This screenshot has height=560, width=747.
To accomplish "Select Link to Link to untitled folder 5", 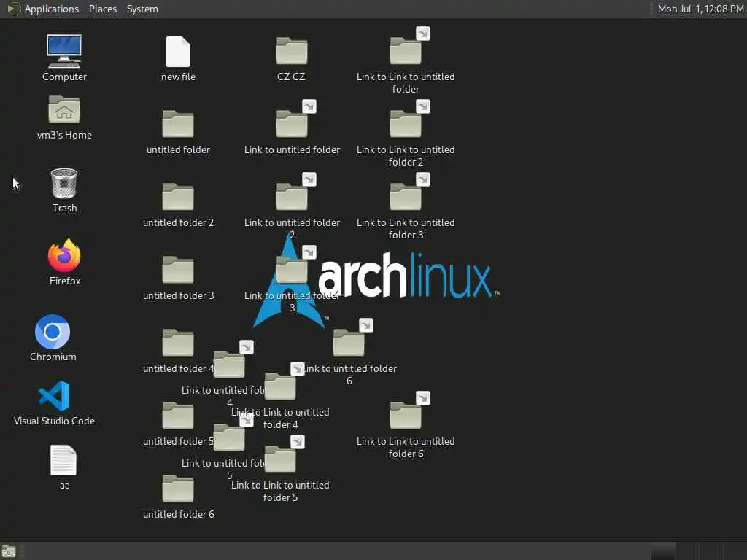I will [x=280, y=459].
